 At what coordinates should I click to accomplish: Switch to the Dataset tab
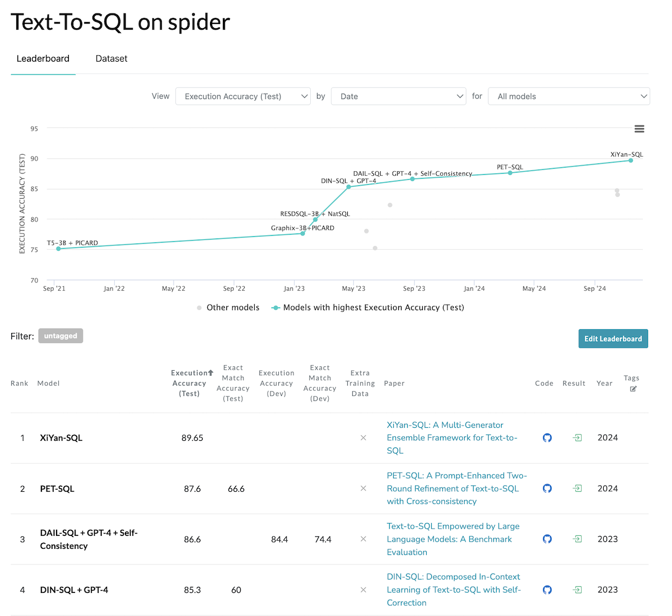[111, 59]
